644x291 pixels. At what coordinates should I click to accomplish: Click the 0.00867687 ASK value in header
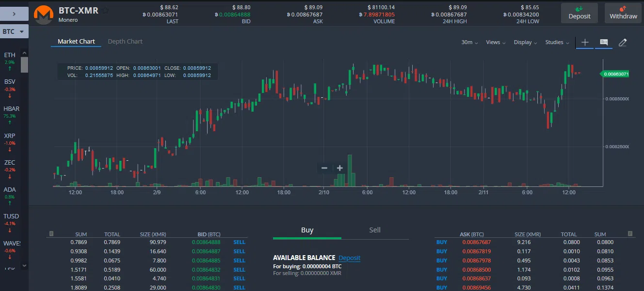click(x=304, y=15)
